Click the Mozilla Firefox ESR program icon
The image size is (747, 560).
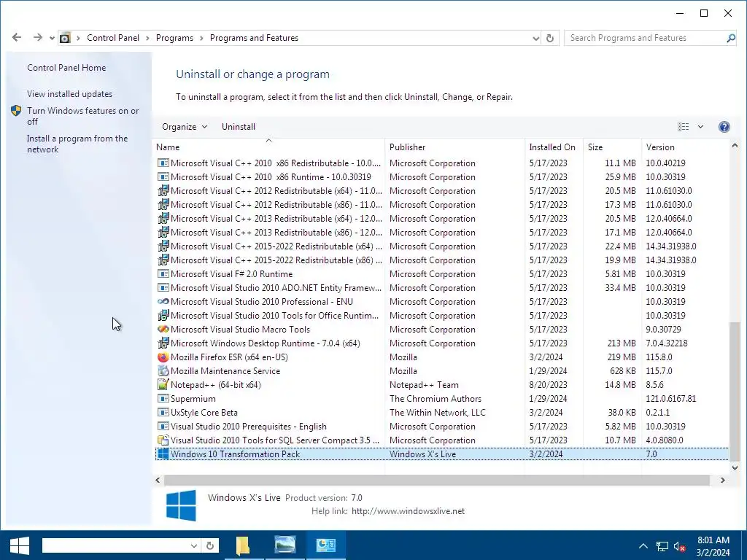tap(163, 357)
